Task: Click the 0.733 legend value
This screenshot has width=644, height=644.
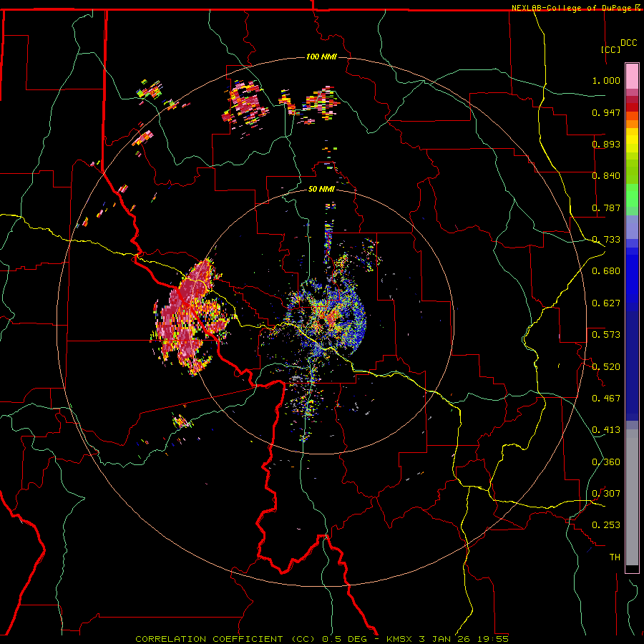Action: pyautogui.click(x=606, y=240)
